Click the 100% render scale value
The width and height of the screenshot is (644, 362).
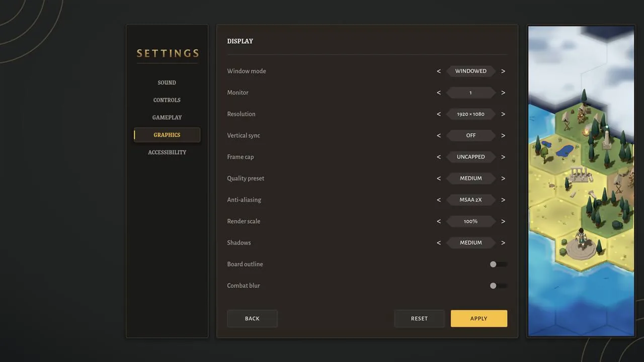(471, 221)
